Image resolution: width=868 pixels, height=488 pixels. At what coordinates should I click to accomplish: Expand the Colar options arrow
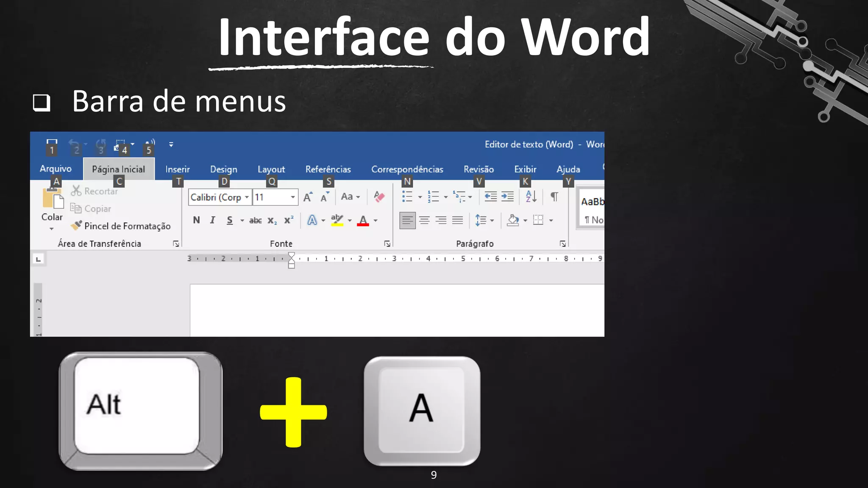pos(52,229)
